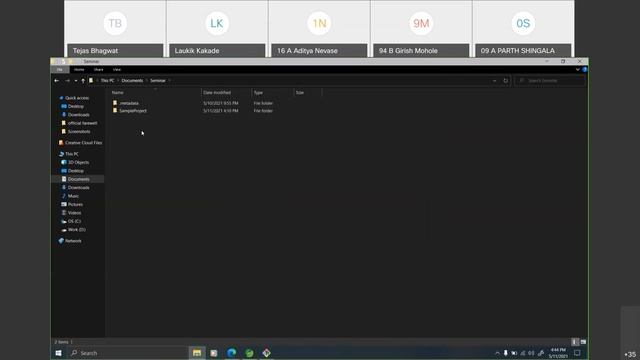Open Desktop under Quick access
Image resolution: width=640 pixels, height=360 pixels.
tap(76, 106)
